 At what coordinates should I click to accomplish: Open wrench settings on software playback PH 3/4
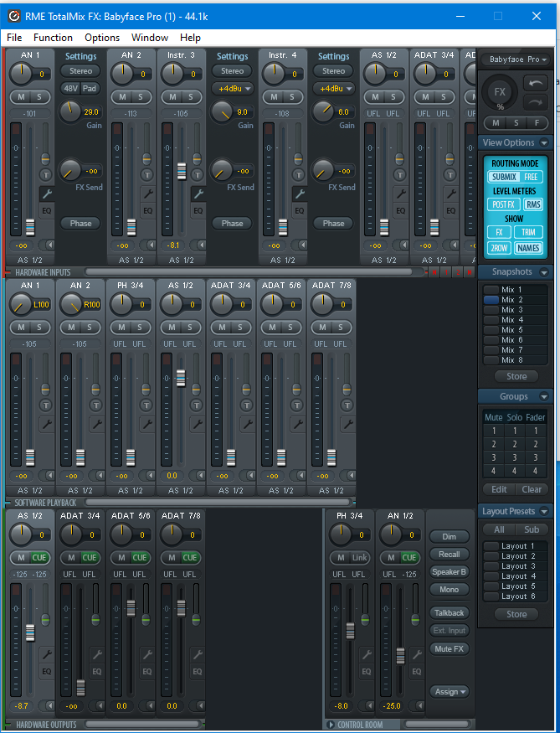click(147, 424)
